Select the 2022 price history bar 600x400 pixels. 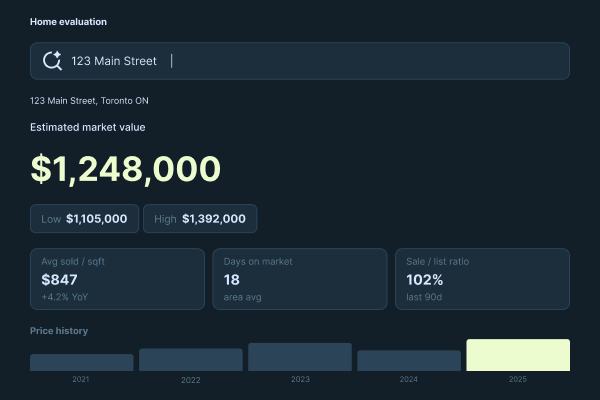pos(191,359)
